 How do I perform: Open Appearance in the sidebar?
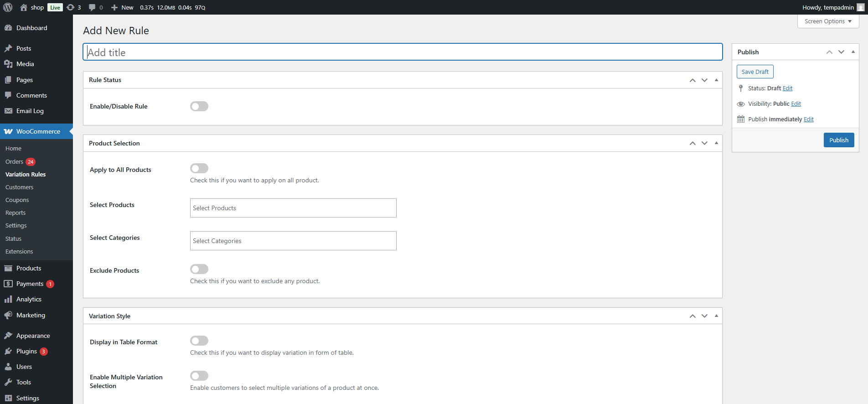33,336
